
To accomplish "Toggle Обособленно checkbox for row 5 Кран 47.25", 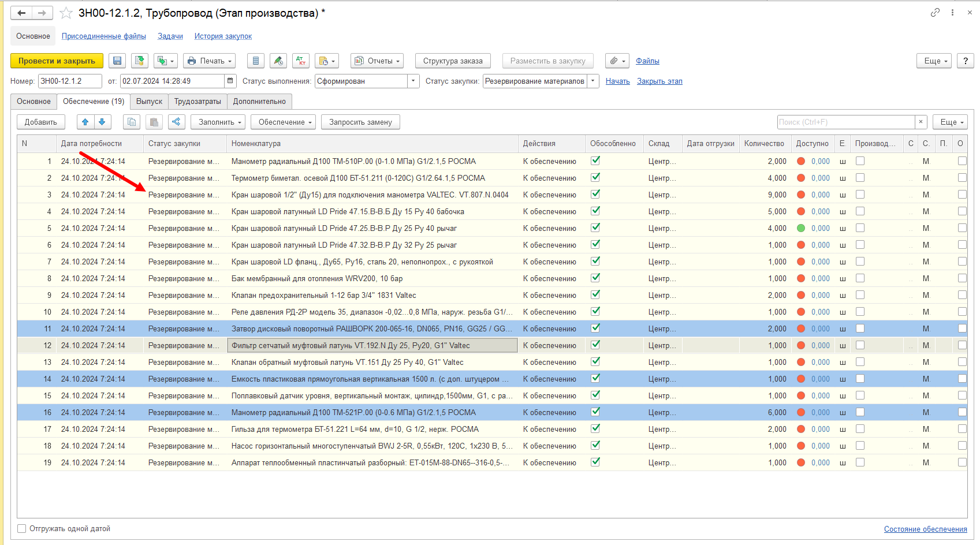I will 595,227.
